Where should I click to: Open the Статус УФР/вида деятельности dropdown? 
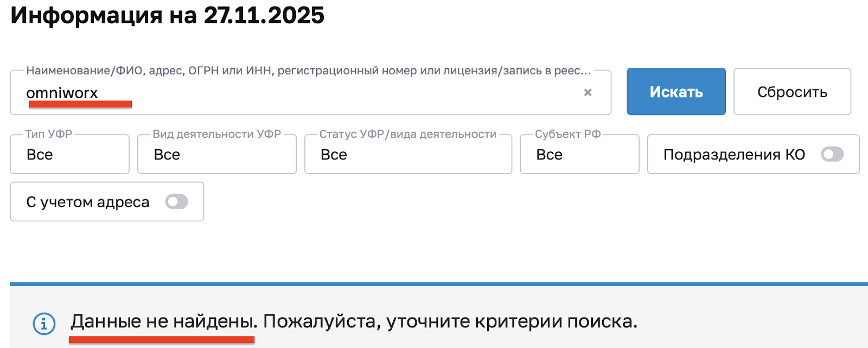pyautogui.click(x=407, y=154)
